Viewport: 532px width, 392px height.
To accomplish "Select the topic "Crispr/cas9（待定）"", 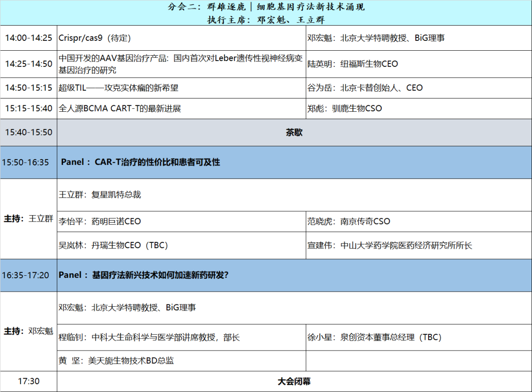I will tap(95, 38).
